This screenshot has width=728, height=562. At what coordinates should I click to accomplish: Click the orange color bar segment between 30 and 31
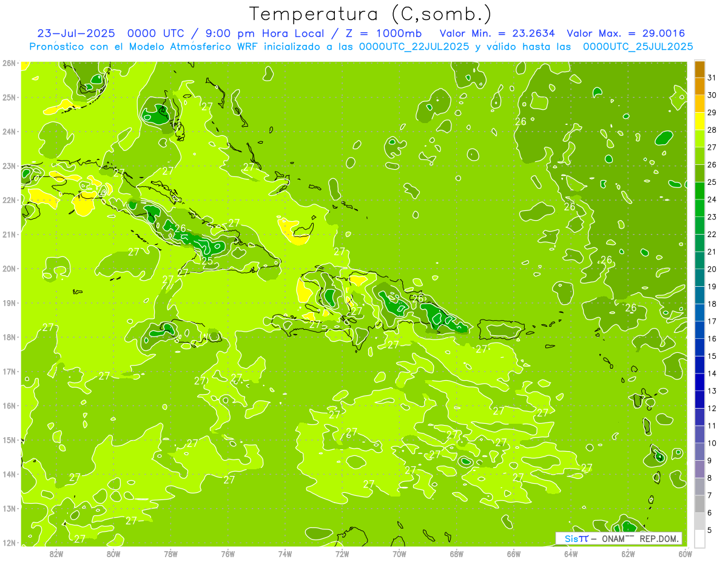click(699, 87)
